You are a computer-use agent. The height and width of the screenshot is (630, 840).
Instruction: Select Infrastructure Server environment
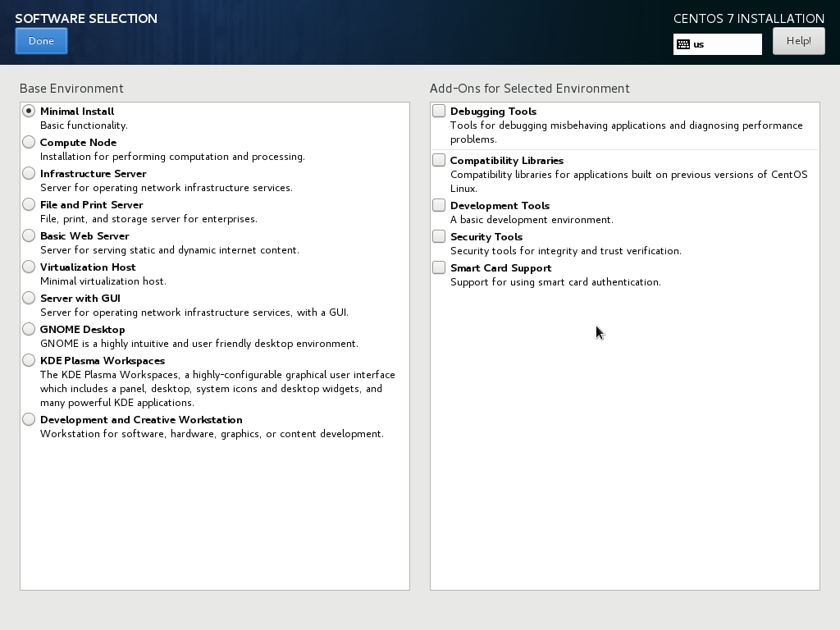[29, 173]
